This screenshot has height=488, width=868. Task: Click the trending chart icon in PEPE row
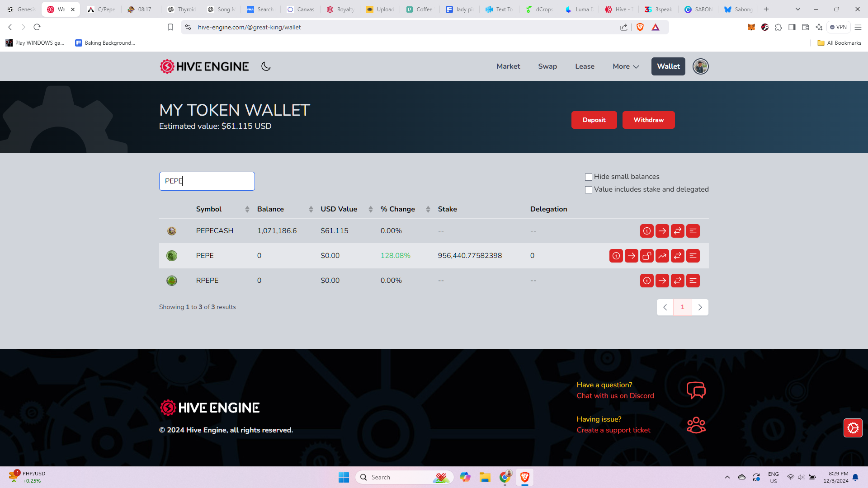point(662,256)
